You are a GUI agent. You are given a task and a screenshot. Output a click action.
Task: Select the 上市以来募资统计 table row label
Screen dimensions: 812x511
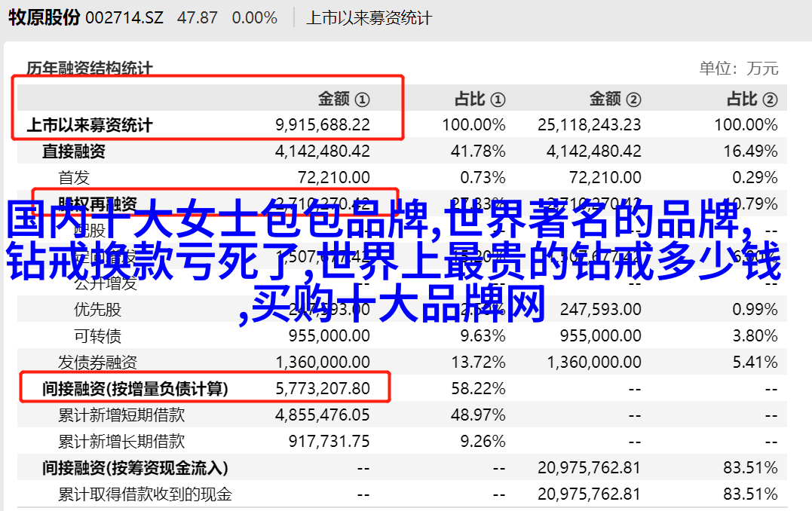pyautogui.click(x=90, y=125)
